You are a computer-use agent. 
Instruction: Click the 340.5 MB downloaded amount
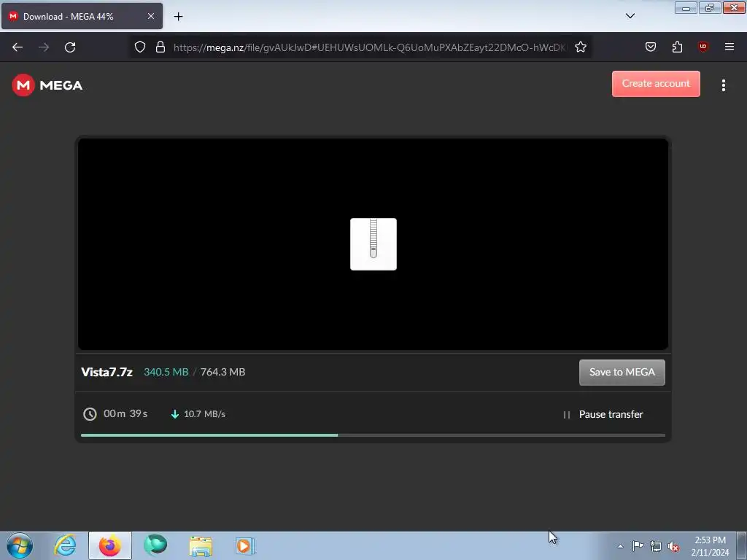[166, 372]
